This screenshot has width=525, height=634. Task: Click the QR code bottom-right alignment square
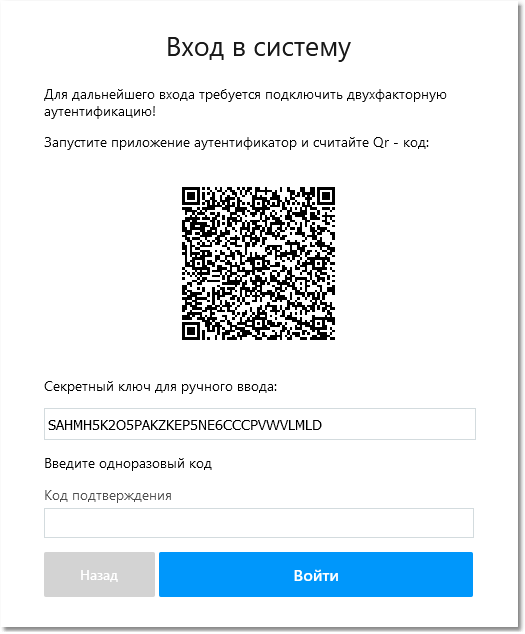pyautogui.click(x=318, y=323)
